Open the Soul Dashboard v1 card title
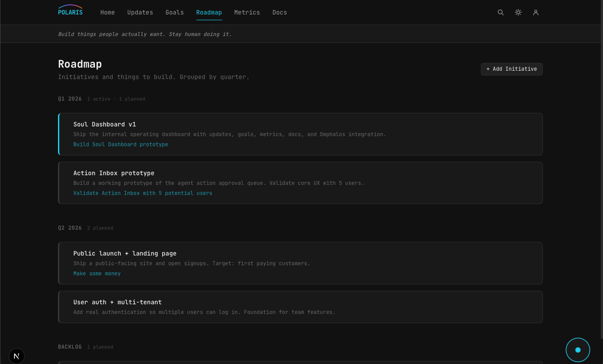Viewport: 603px width, 364px height. pyautogui.click(x=105, y=124)
